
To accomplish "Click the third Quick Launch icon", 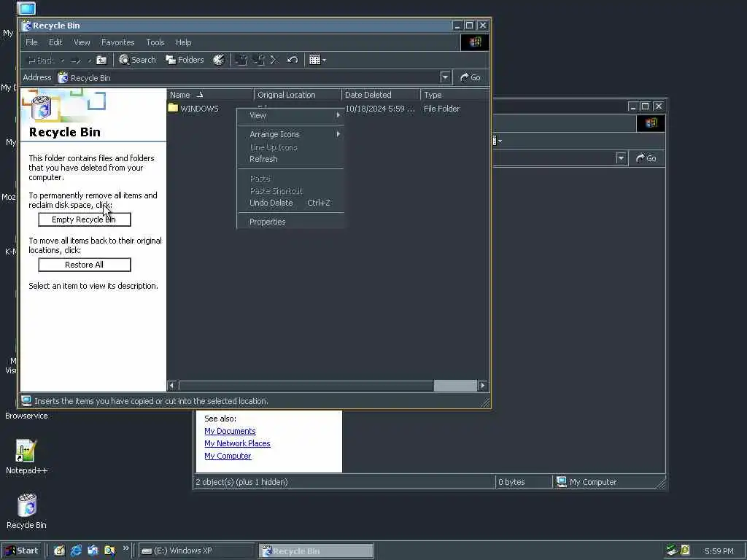I will click(x=93, y=551).
